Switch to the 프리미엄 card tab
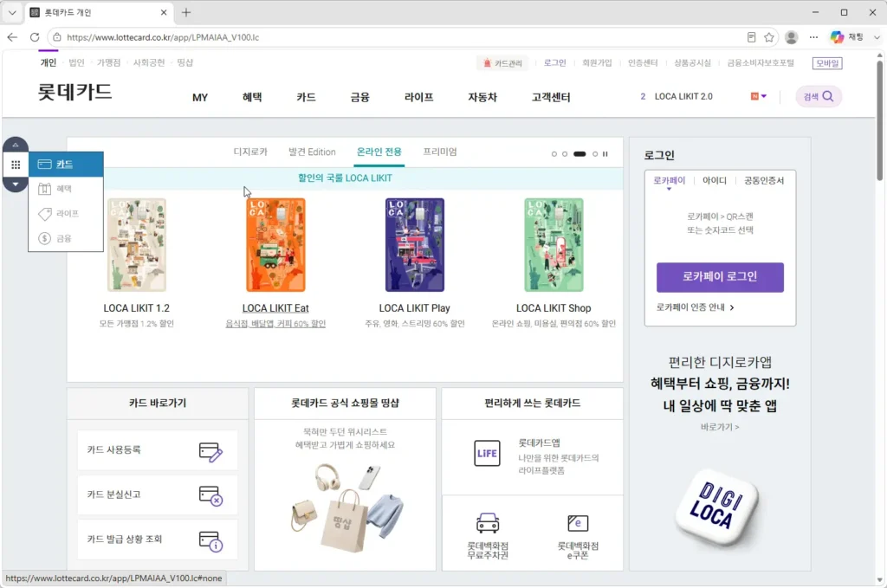Screen dimensions: 887x588 click(439, 152)
